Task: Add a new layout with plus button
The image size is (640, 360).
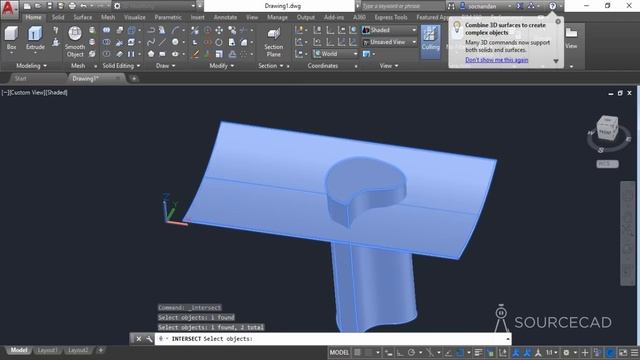Action: click(x=100, y=350)
